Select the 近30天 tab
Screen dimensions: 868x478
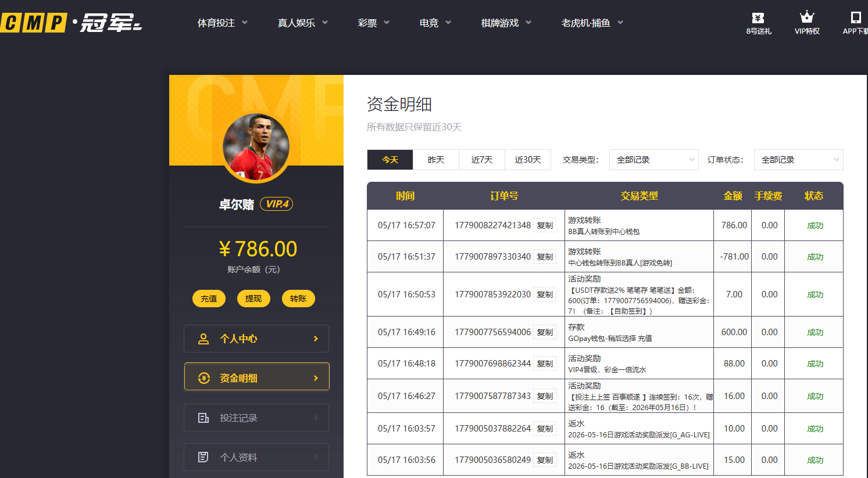point(528,160)
